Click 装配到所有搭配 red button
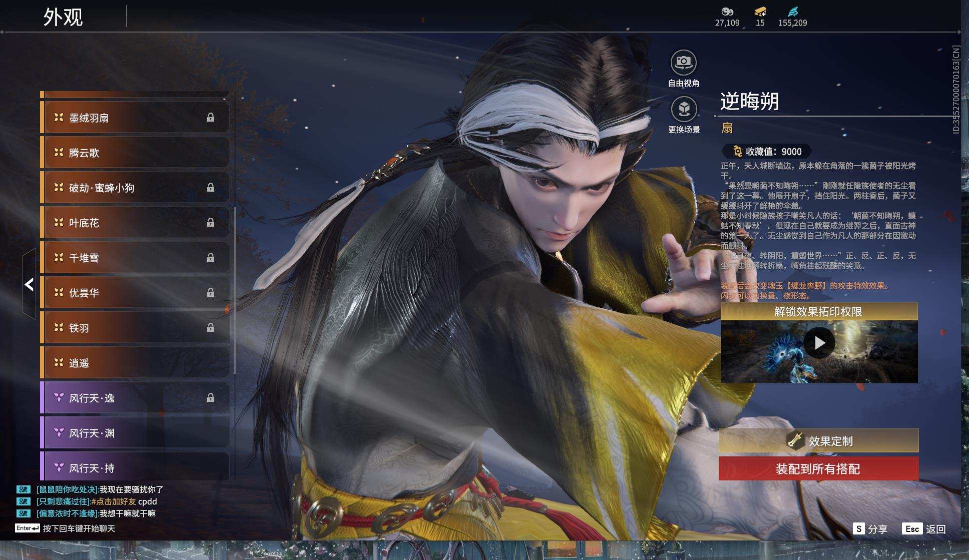Screen dimensions: 969x560 pos(818,469)
